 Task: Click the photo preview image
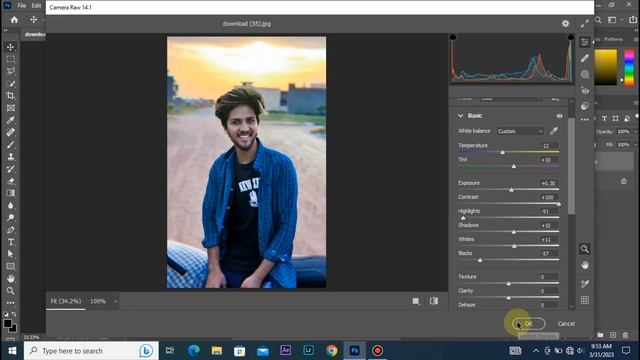(246, 162)
